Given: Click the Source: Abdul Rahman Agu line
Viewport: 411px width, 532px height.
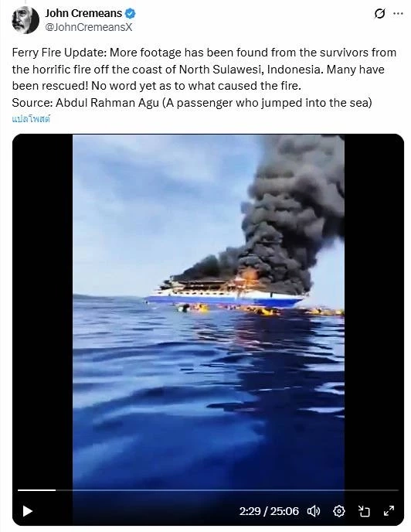Looking at the screenshot, I should pyautogui.click(x=192, y=103).
